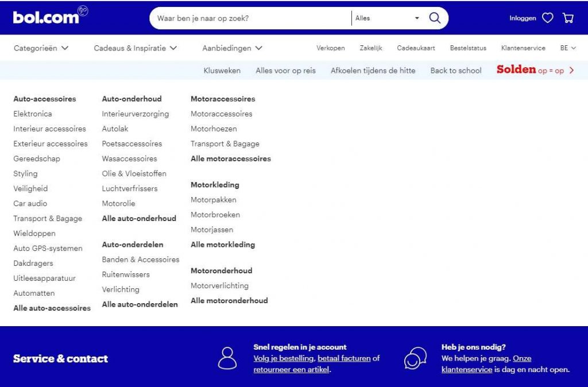Change the BE country selector
Image resolution: width=588 pixels, height=387 pixels.
click(568, 48)
